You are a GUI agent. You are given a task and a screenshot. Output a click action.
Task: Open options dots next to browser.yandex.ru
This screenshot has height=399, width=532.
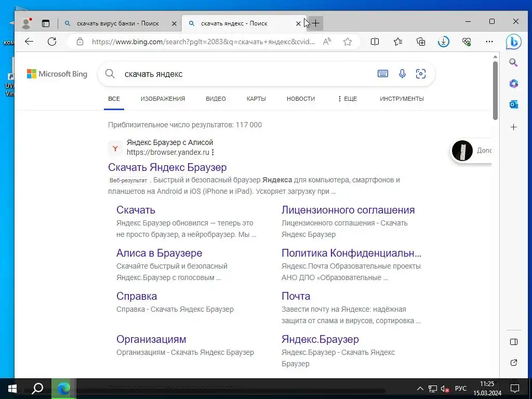click(212, 152)
